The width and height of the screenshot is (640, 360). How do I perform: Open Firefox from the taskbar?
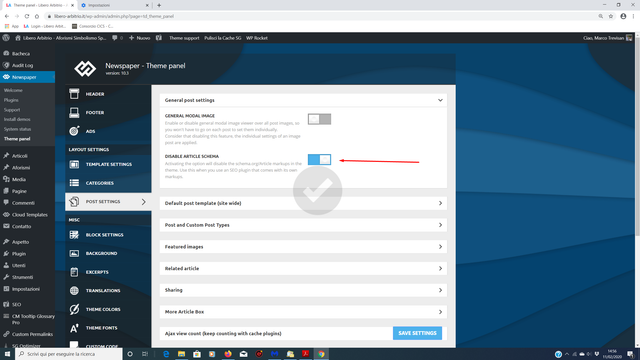pos(228,354)
